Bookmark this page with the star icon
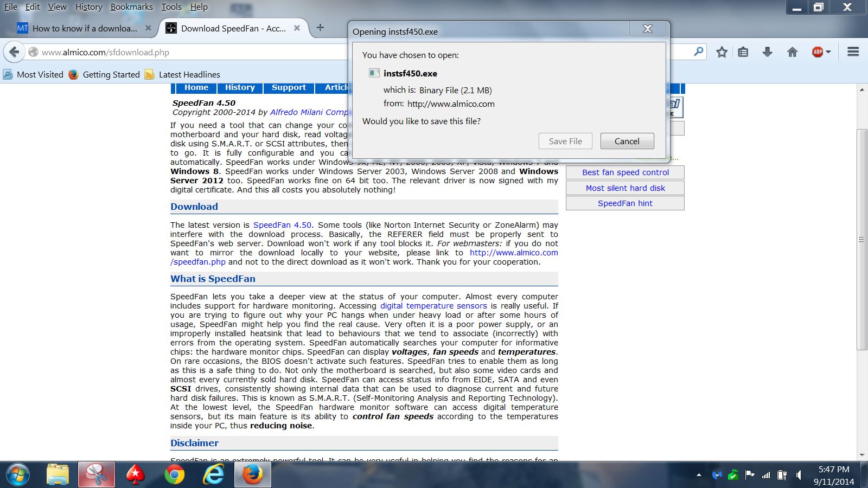The height and width of the screenshot is (488, 868). 722,52
